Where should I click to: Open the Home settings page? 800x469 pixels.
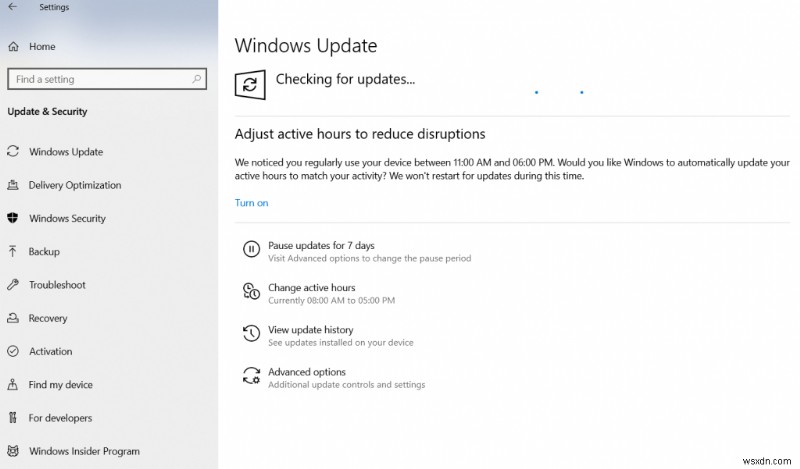tap(42, 46)
